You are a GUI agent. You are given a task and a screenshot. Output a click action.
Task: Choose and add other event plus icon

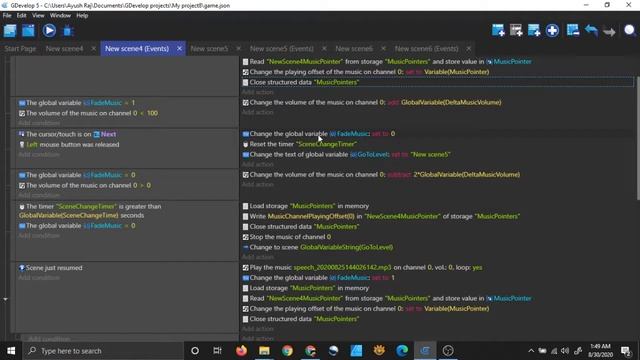[552, 30]
